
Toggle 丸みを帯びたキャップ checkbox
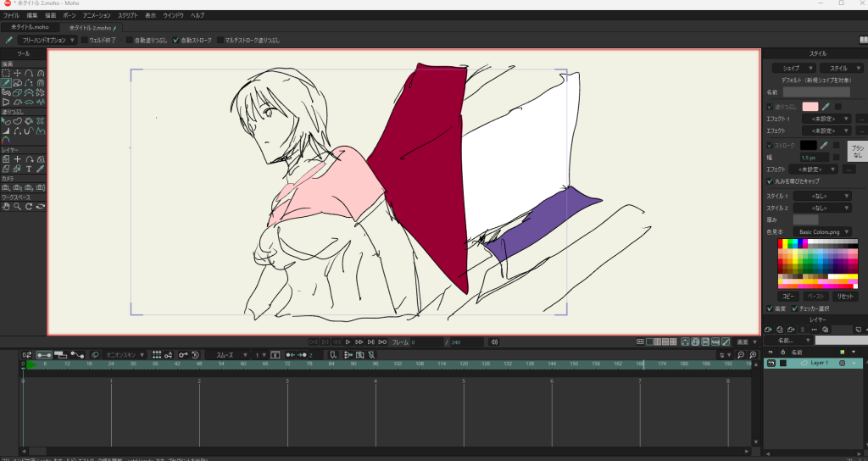tap(769, 181)
